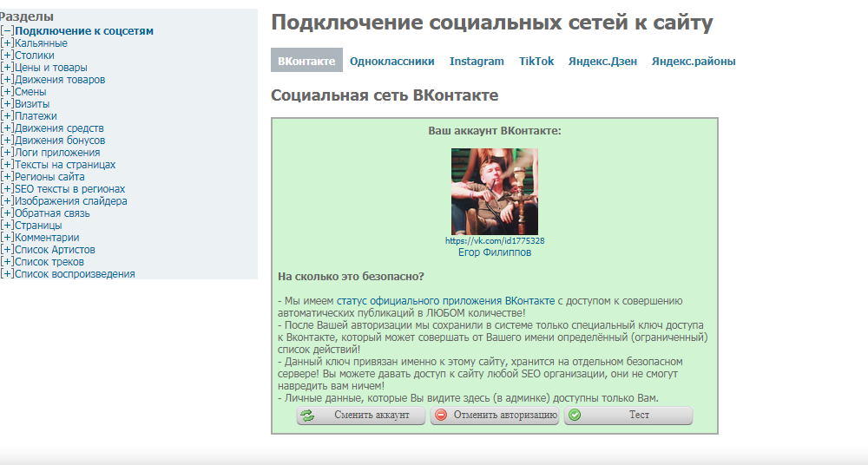Open the Цены и товары section link

(51, 68)
